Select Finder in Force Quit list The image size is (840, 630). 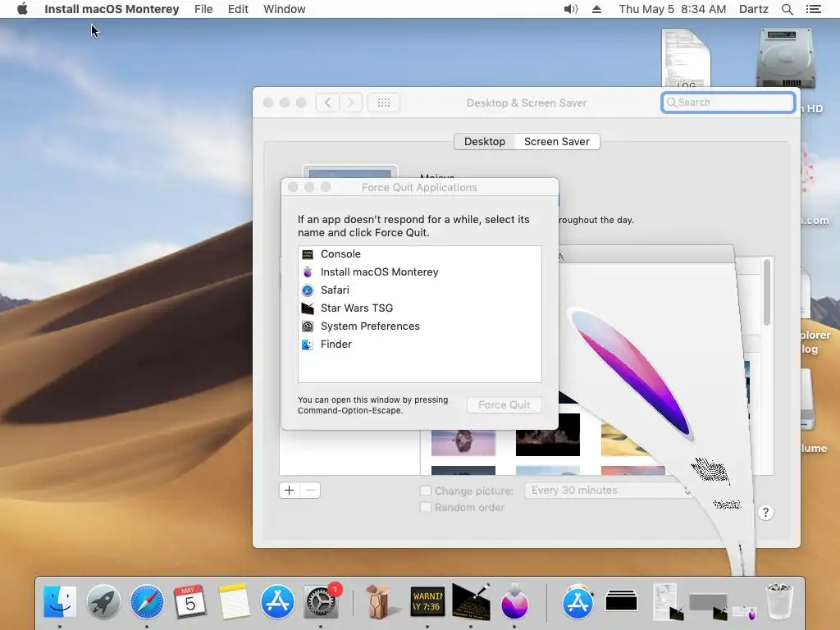[x=419, y=344]
